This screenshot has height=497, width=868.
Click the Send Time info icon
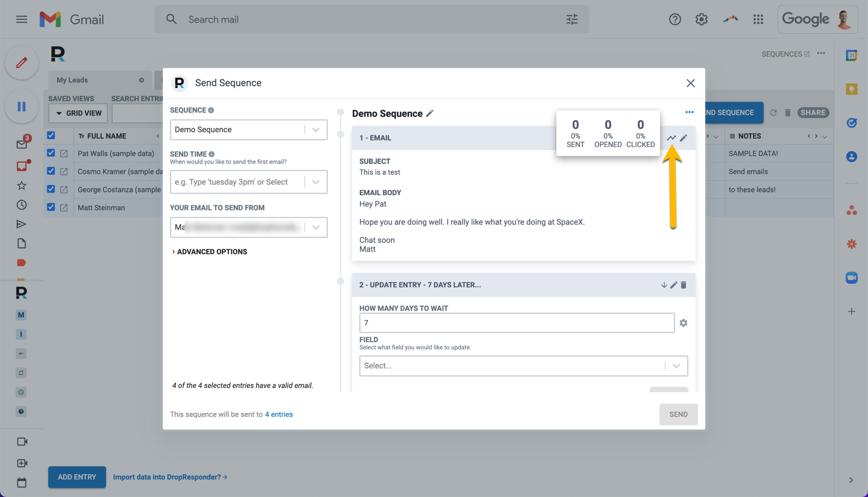click(x=212, y=154)
